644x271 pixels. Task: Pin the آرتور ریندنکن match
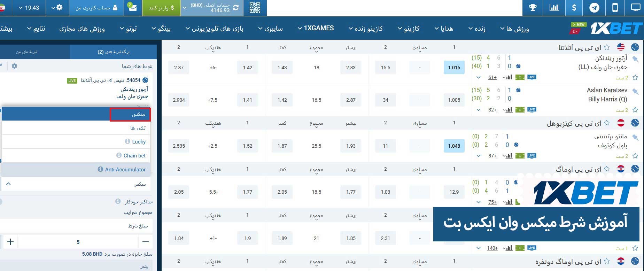[x=636, y=59]
